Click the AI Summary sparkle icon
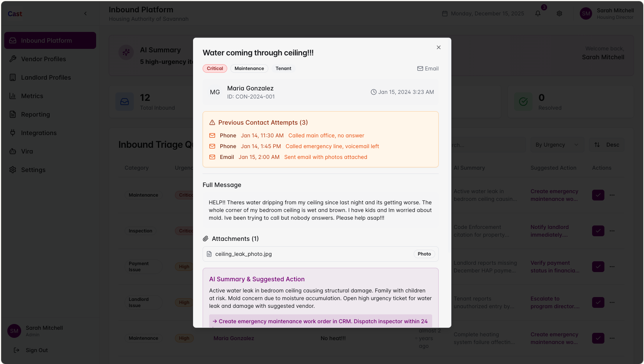Viewport: 644px width, 364px height. coord(126,52)
